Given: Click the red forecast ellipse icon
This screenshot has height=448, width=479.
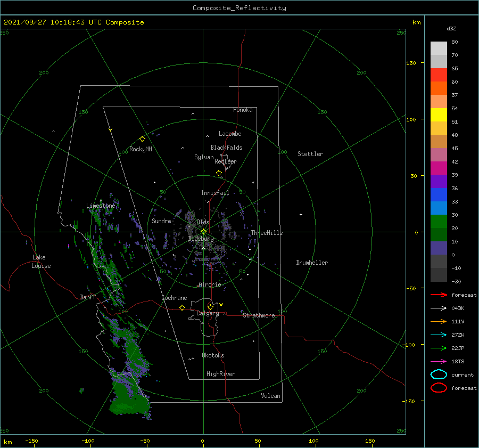Looking at the screenshot, I should (x=439, y=388).
